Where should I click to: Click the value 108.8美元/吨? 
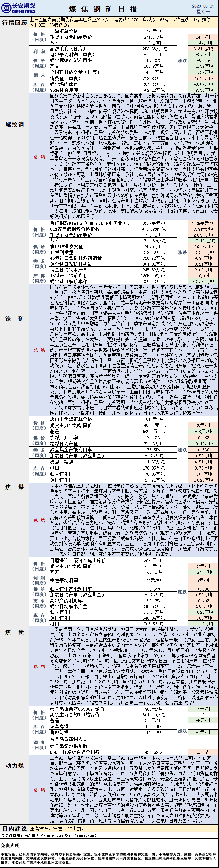[x=154, y=223]
